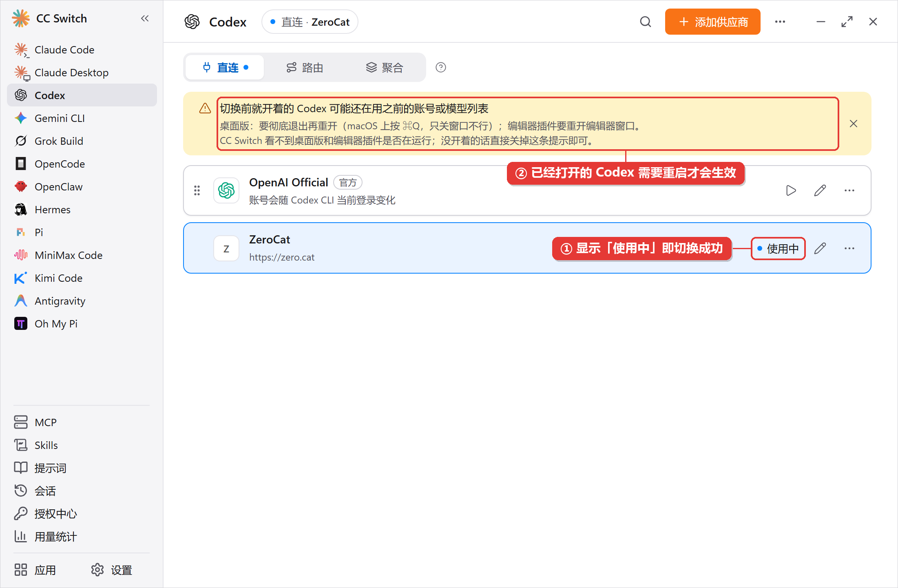Dismiss the yellow warning banner
This screenshot has width=898, height=588.
pyautogui.click(x=854, y=124)
